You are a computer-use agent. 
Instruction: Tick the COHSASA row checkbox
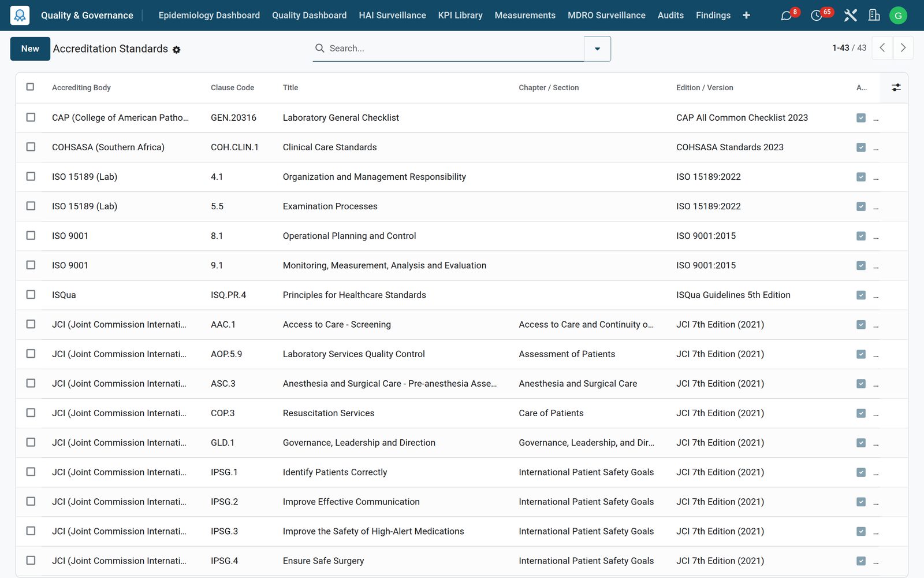coord(31,147)
